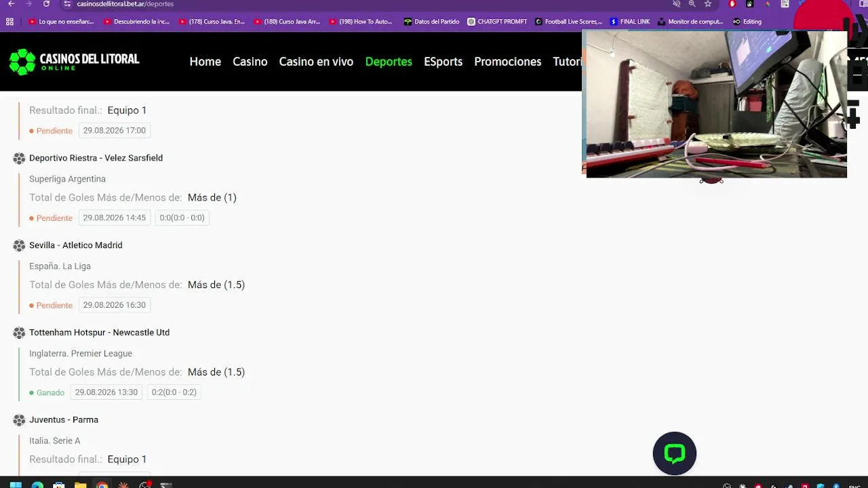Image resolution: width=868 pixels, height=488 pixels.
Task: Click 'Más de (1)' bet selection
Action: coord(212,198)
